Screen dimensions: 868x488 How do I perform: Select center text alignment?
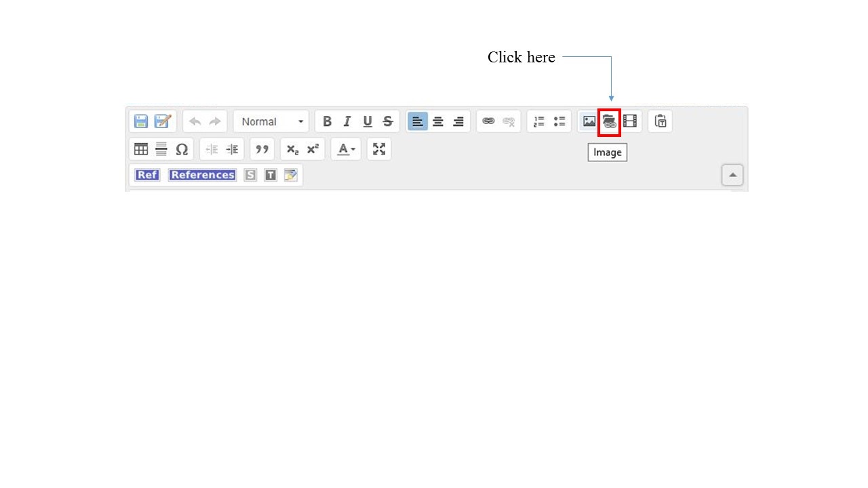point(438,121)
